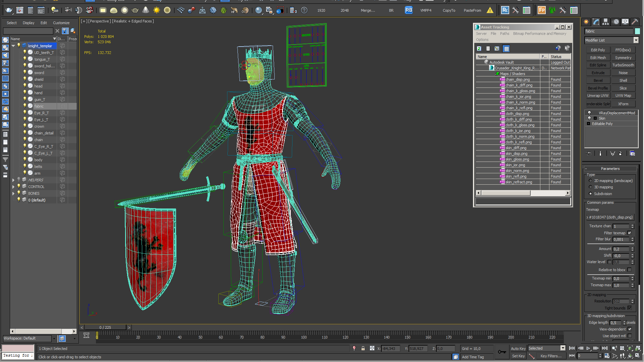The image size is (644, 362).
Task: Expand the HELPERS layer
Action: click(x=13, y=180)
